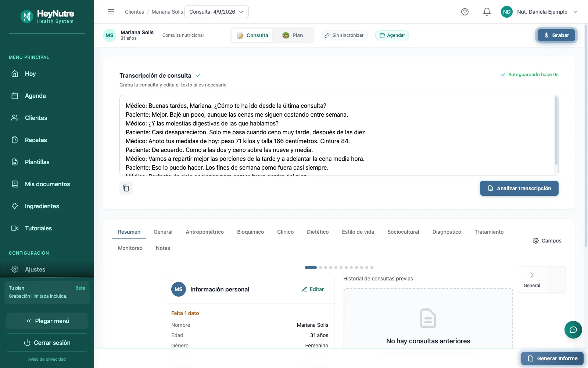Click the Plegar menú button
The width and height of the screenshot is (588, 368).
coord(47,321)
